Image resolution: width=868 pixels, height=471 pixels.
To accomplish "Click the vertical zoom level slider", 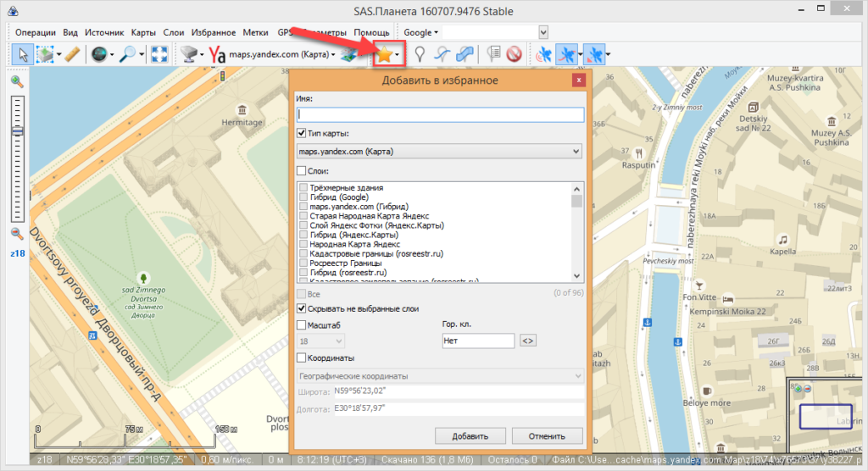I will (x=16, y=157).
